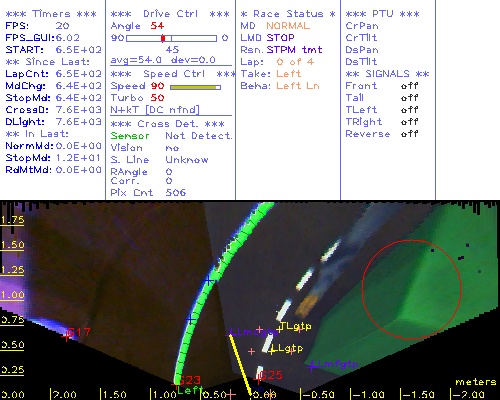Screen dimensions: 500x400
Task: Click the G25 red marker
Action: point(258,379)
